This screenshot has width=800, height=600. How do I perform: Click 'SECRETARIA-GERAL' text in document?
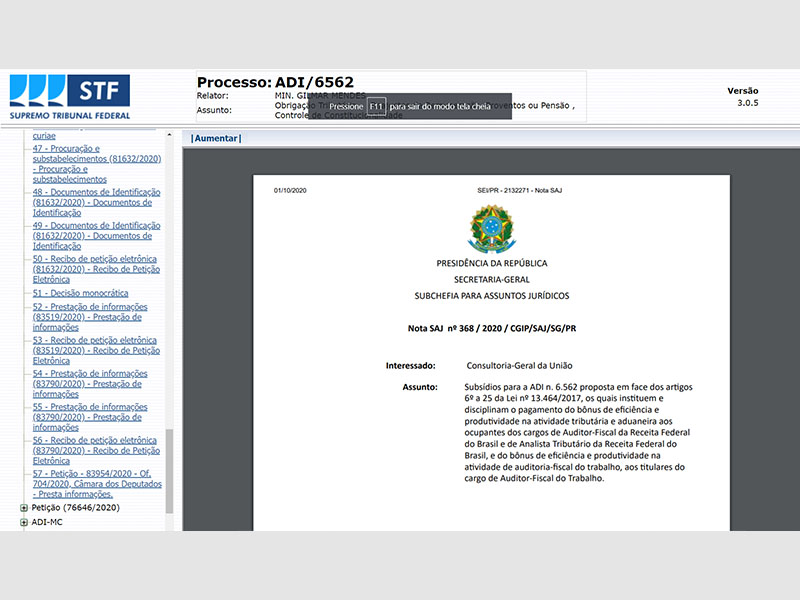(492, 280)
